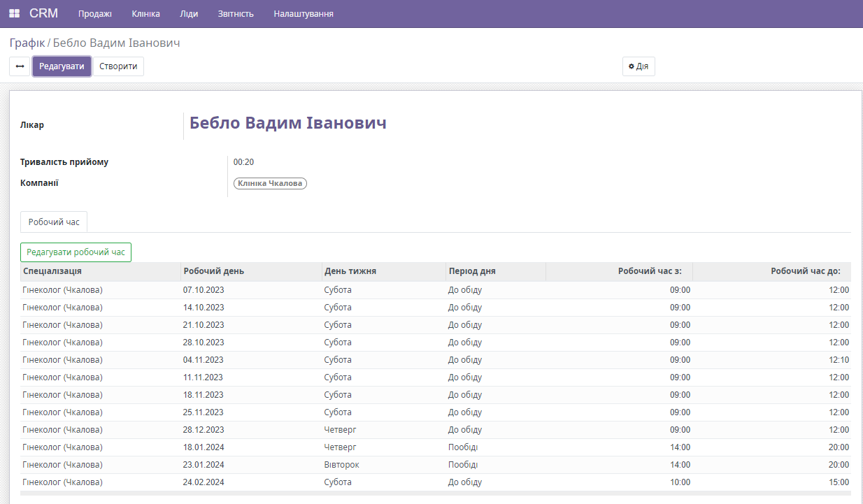Toggle the horizontal arrows width button
Viewport: 863px width, 504px height.
pos(20,66)
